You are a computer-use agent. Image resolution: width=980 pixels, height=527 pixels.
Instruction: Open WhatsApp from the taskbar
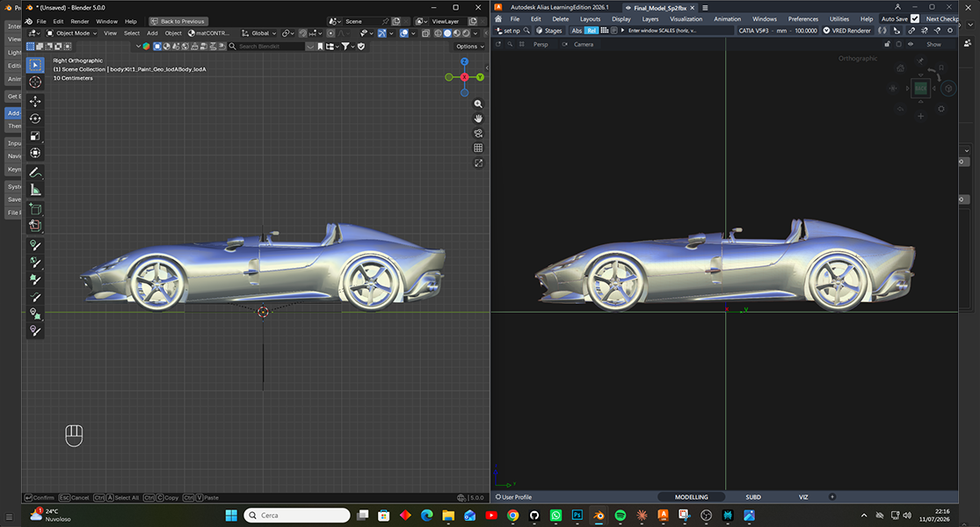pos(555,515)
